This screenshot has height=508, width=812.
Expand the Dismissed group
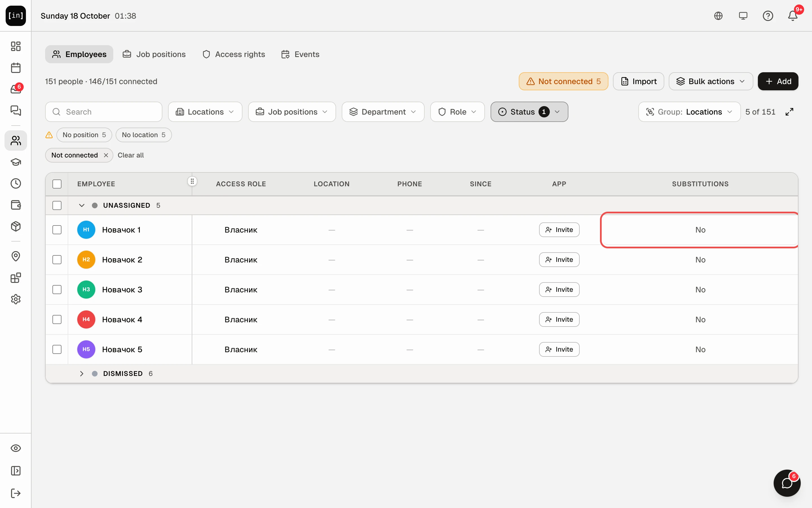click(x=81, y=374)
